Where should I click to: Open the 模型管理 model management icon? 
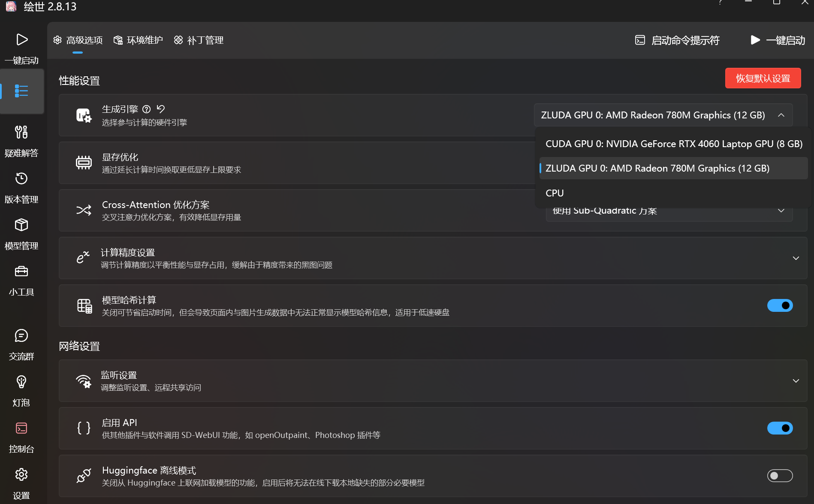point(21,225)
